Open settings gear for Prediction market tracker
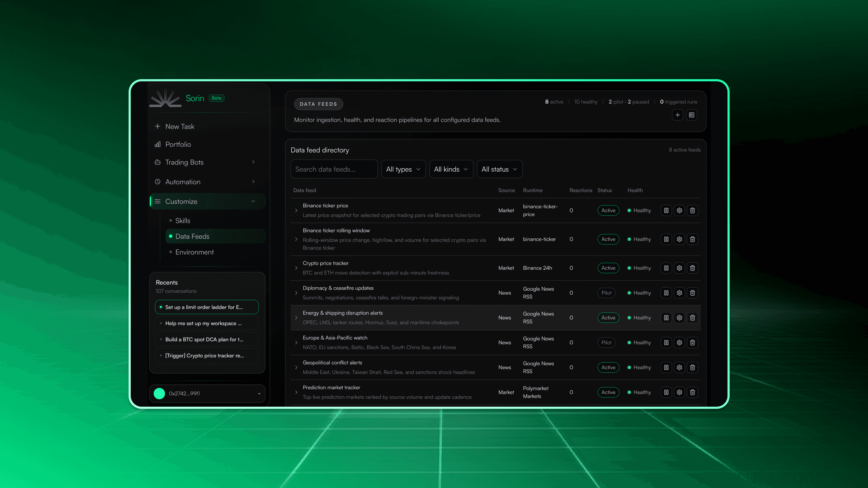The width and height of the screenshot is (868, 488). (x=679, y=392)
